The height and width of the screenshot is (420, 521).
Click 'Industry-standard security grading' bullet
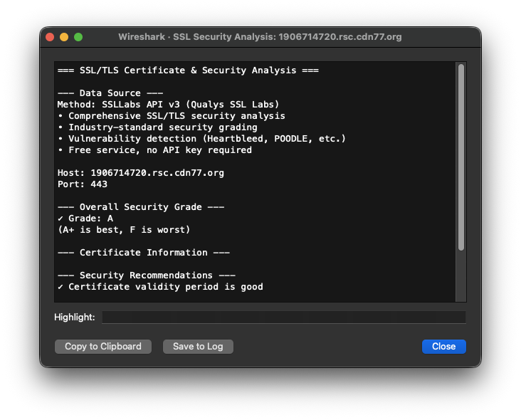coord(157,127)
